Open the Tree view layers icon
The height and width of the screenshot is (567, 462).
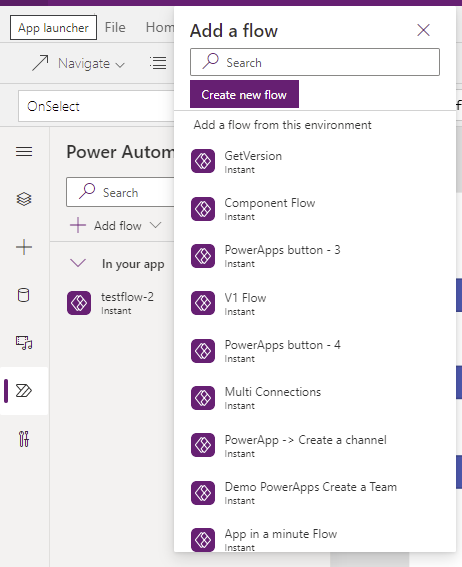tap(24, 199)
